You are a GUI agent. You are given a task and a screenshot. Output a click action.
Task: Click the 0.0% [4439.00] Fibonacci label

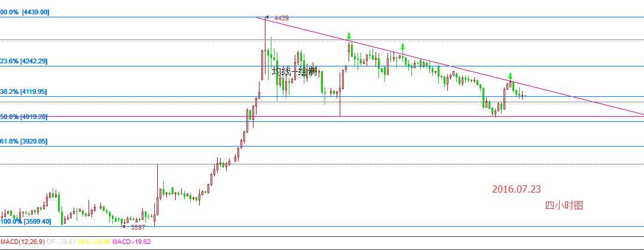coord(25,12)
